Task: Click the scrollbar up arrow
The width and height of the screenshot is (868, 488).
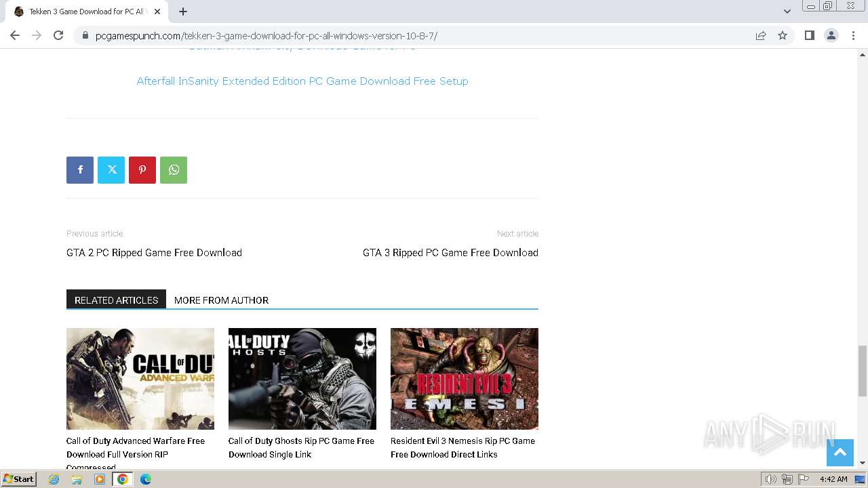Action: pyautogui.click(x=863, y=54)
